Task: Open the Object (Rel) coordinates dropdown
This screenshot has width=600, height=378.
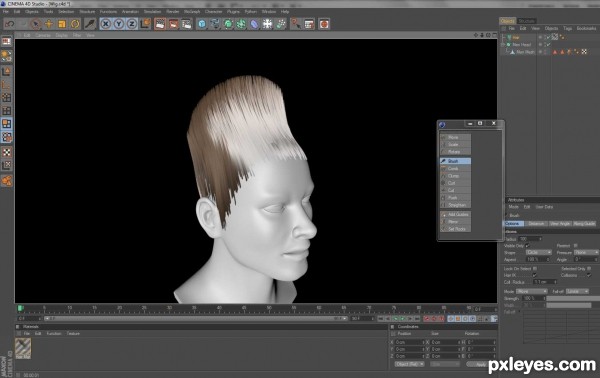Action: [409, 364]
